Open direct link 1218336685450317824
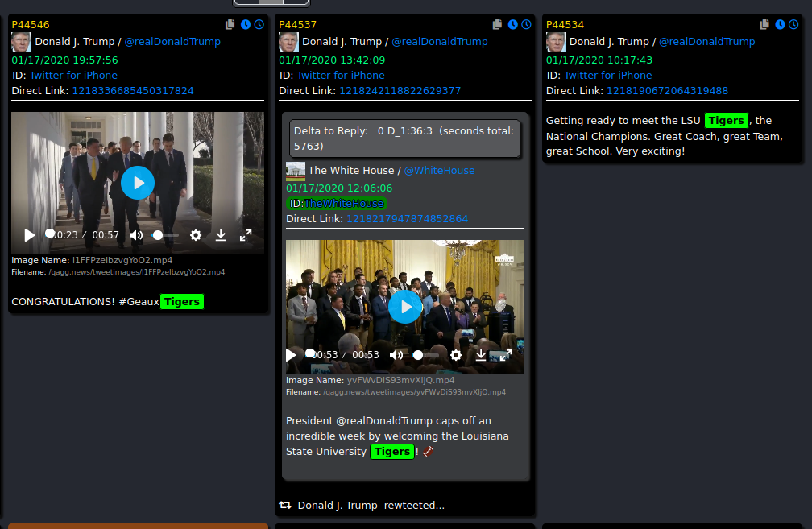This screenshot has width=812, height=529. 133,90
